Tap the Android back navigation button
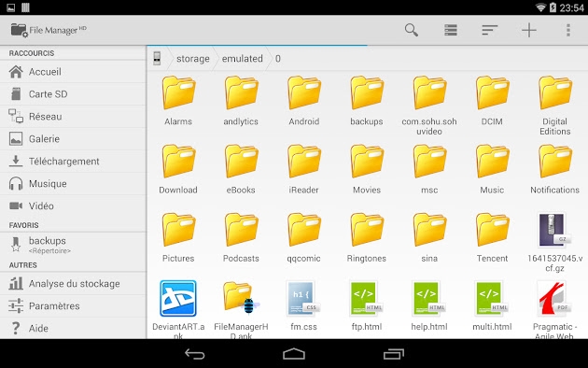Screen dimensions: 588x368 click(x=195, y=354)
